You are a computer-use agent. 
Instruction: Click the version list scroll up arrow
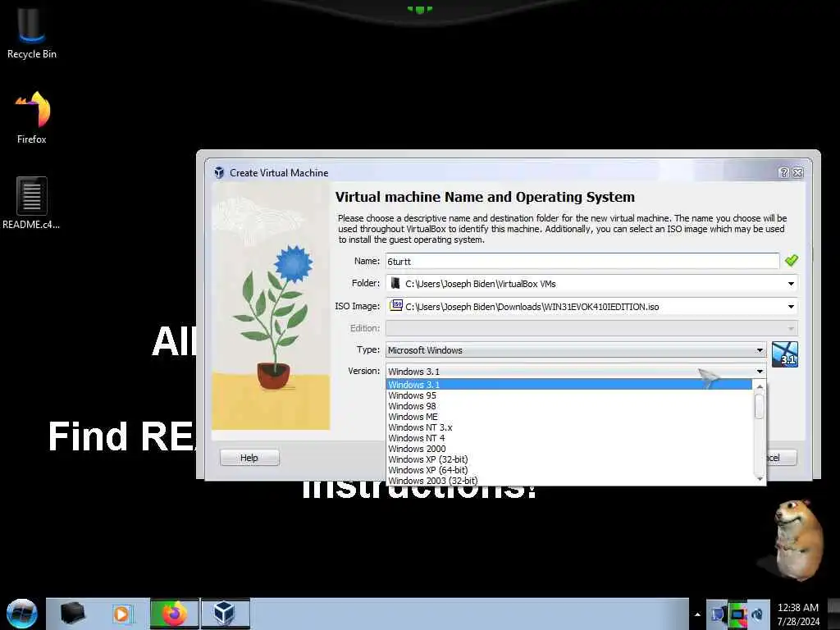pos(759,386)
